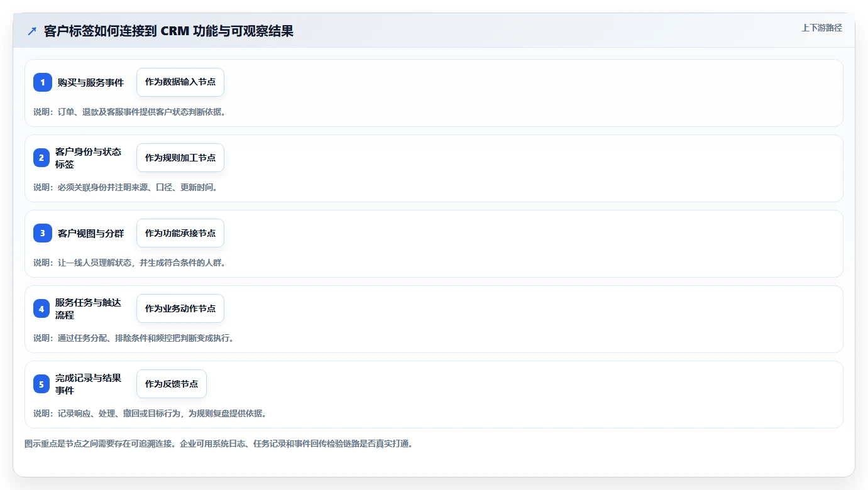The height and width of the screenshot is (490, 868).
Task: Click the number 4 step badge
Action: tap(42, 308)
